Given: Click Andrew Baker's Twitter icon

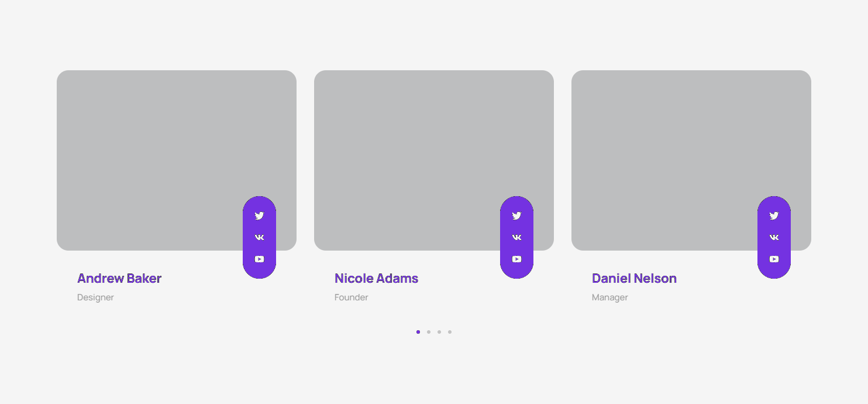Looking at the screenshot, I should (x=259, y=215).
